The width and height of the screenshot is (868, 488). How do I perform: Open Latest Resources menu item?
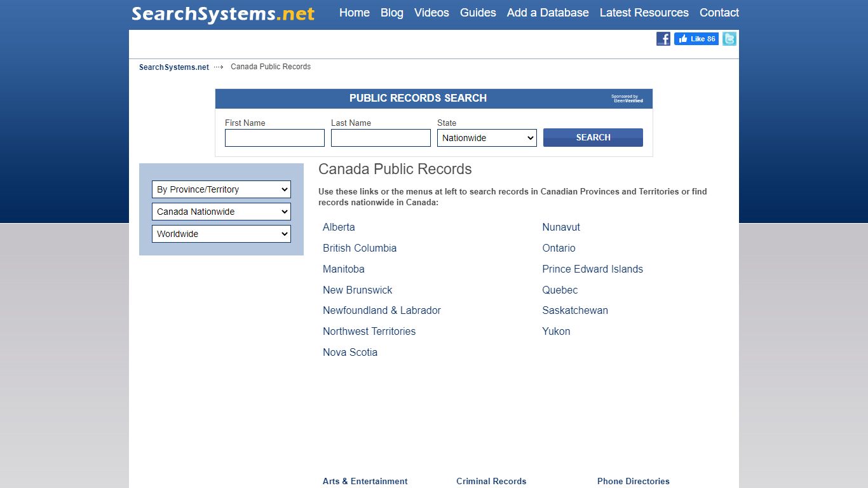(644, 13)
